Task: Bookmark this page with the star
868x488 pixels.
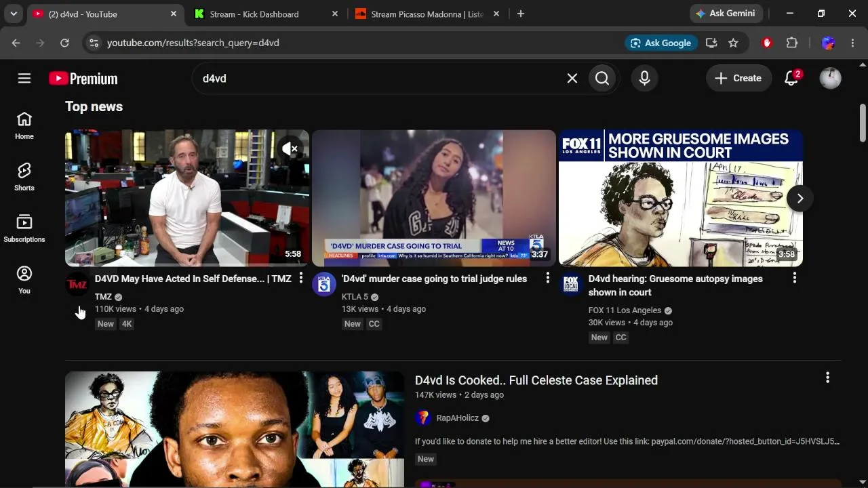Action: [x=733, y=43]
